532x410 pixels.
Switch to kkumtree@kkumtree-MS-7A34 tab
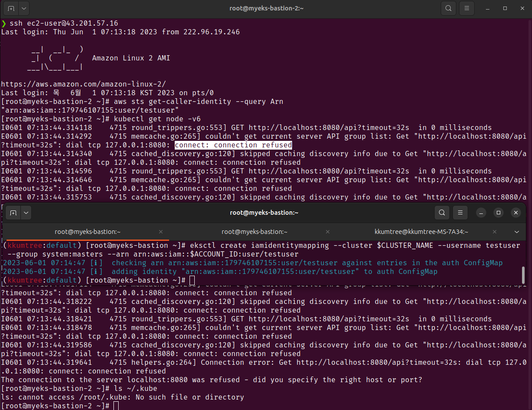pyautogui.click(x=421, y=232)
